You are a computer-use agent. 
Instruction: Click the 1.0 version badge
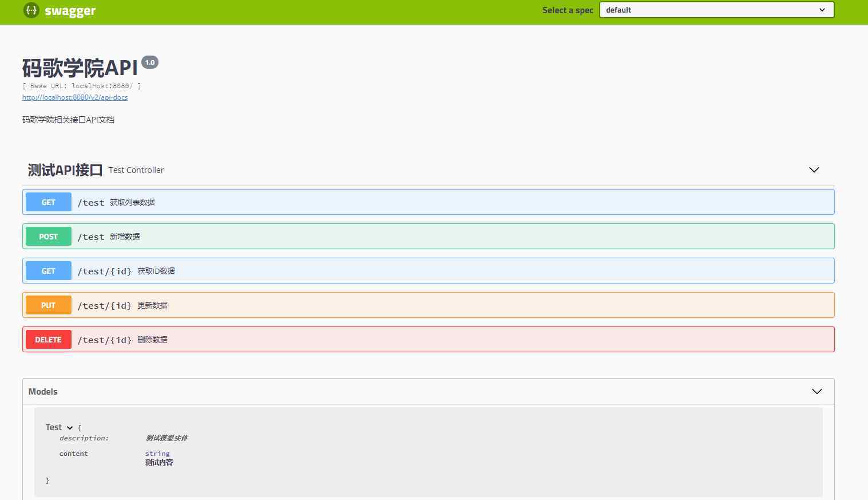click(x=150, y=62)
